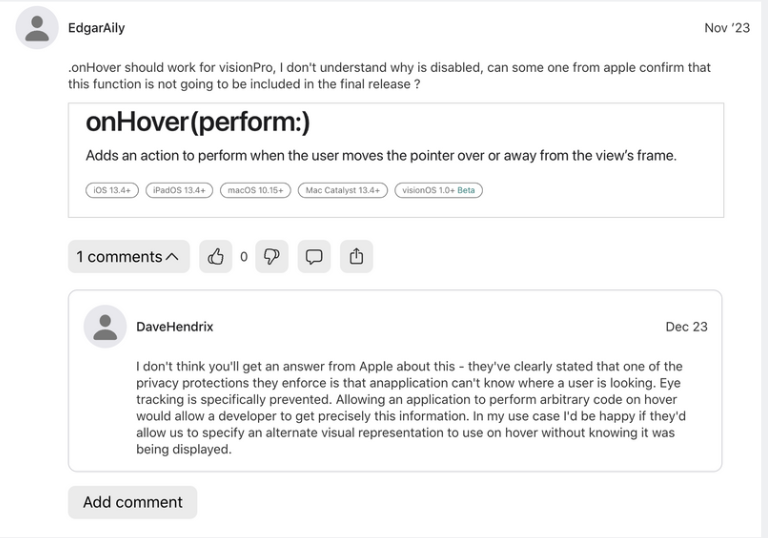768x538 pixels.
Task: Click the share icon
Action: pyautogui.click(x=356, y=257)
